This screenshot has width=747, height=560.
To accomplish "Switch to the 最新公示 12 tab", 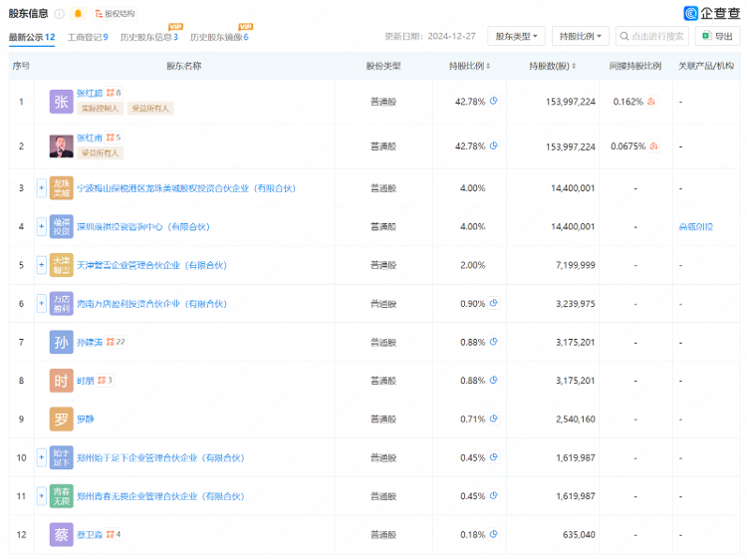I will coord(32,37).
